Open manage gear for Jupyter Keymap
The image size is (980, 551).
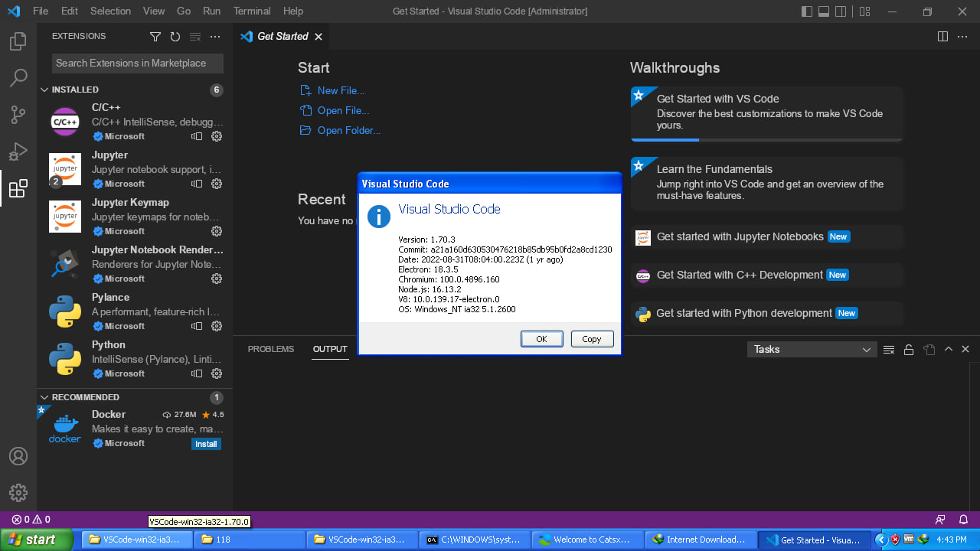[217, 231]
